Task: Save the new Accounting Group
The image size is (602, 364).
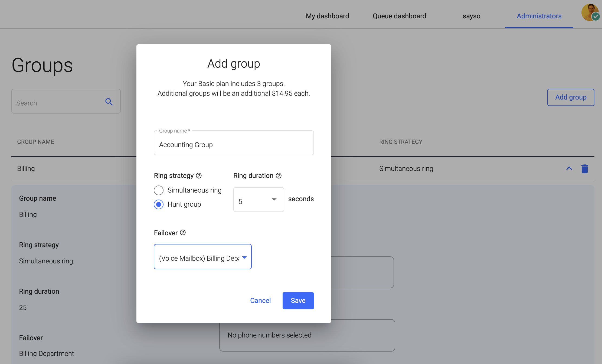Action: coord(298,300)
